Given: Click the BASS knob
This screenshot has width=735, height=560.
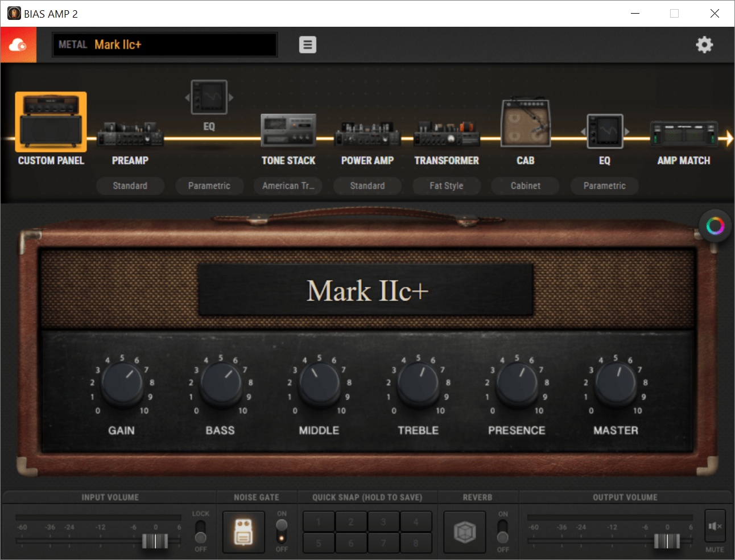Looking at the screenshot, I should click(220, 384).
